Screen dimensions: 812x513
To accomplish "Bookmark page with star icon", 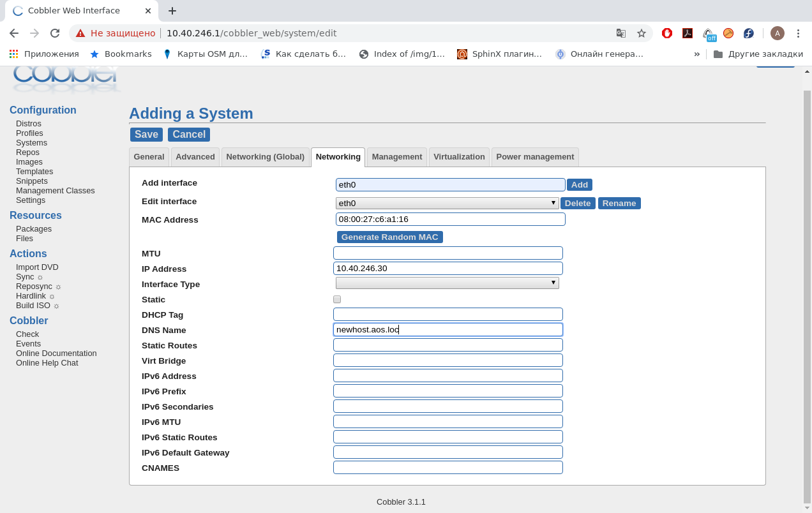I will 642,33.
